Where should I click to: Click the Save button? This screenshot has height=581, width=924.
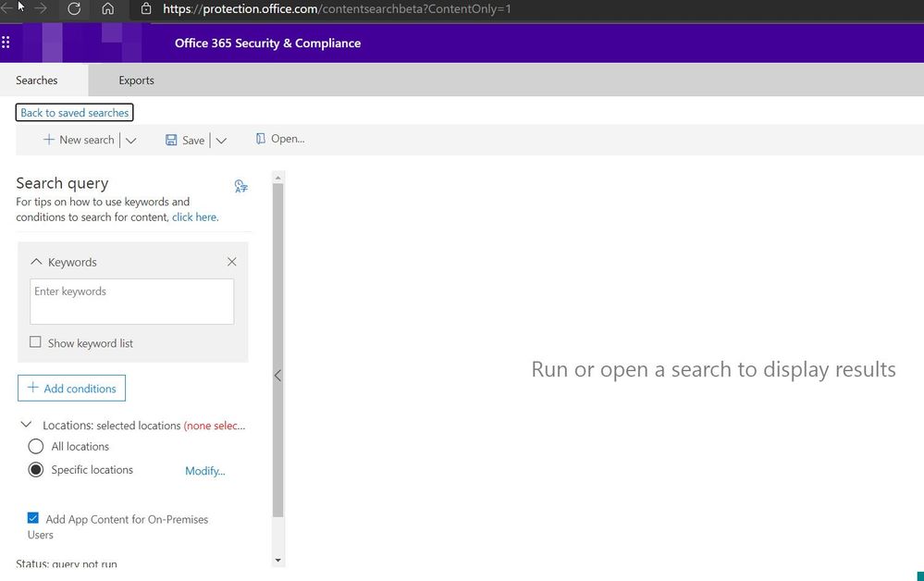[185, 141]
